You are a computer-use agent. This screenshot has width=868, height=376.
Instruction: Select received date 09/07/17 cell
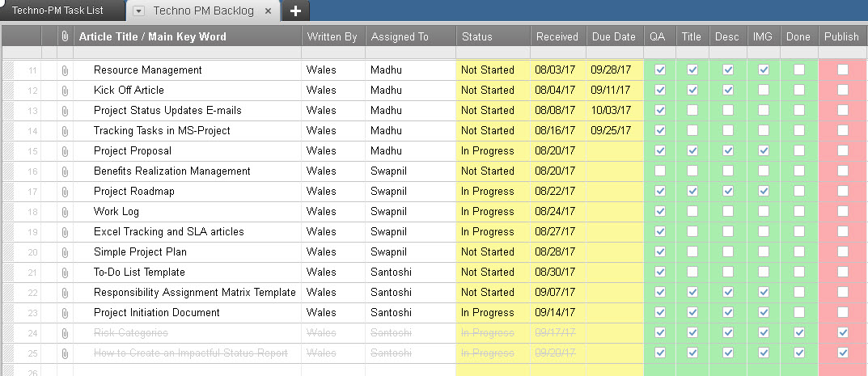(558, 293)
